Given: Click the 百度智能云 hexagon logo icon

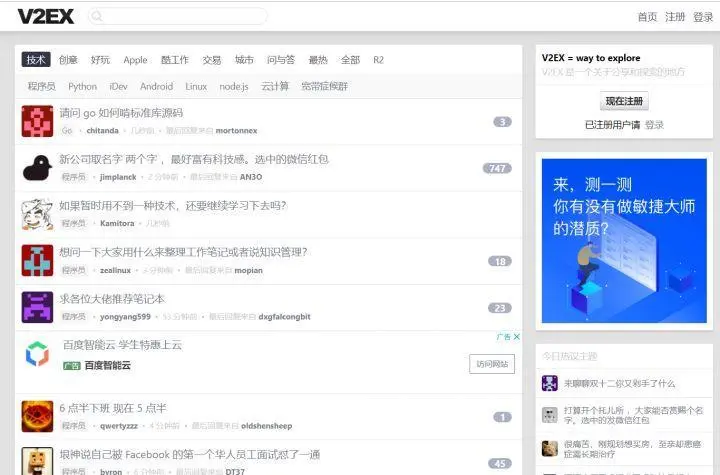Looking at the screenshot, I should [37, 354].
